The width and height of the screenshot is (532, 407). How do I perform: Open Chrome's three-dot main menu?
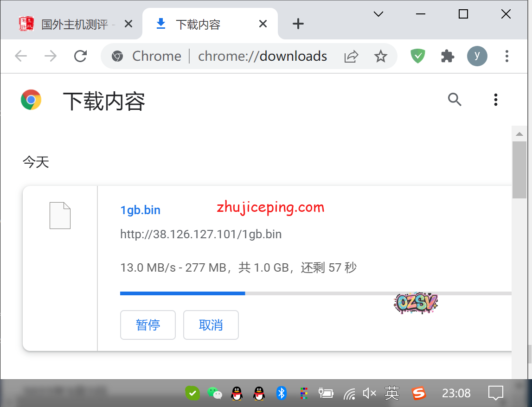506,56
